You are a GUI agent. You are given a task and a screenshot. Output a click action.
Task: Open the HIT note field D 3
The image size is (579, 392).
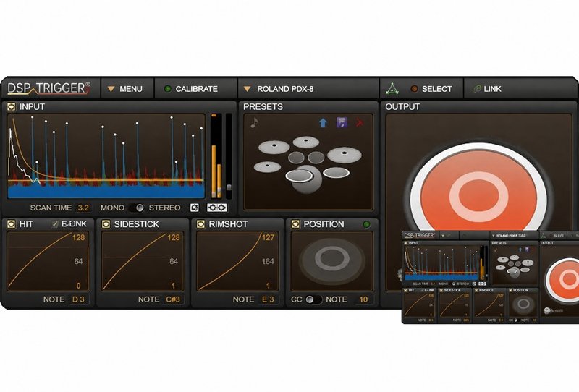[78, 299]
